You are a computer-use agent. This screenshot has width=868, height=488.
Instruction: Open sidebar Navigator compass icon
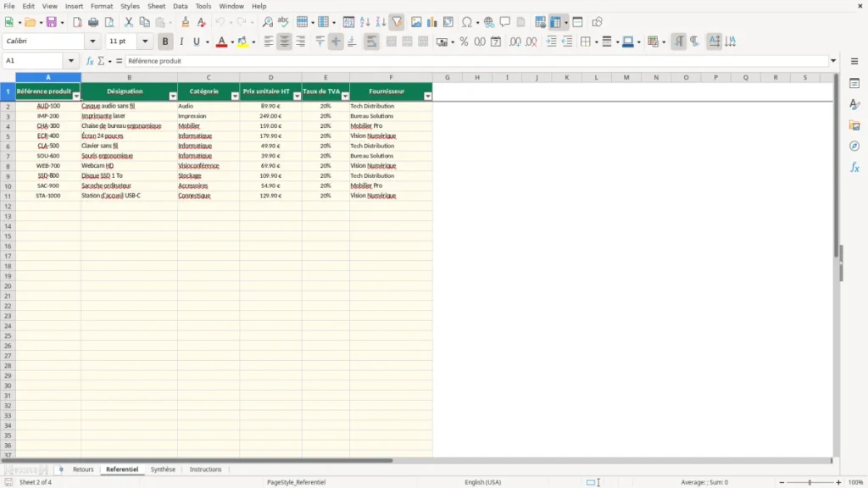pyautogui.click(x=854, y=146)
